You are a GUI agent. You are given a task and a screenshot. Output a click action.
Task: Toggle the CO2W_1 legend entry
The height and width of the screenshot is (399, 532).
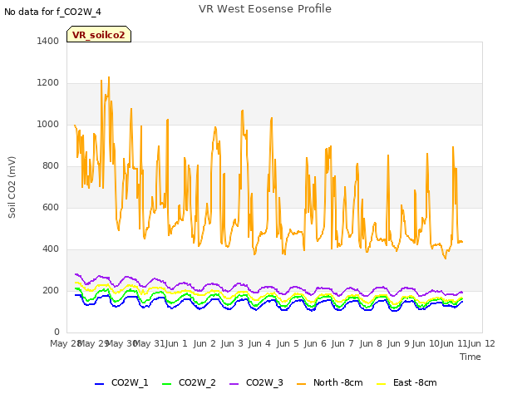[x=121, y=382]
